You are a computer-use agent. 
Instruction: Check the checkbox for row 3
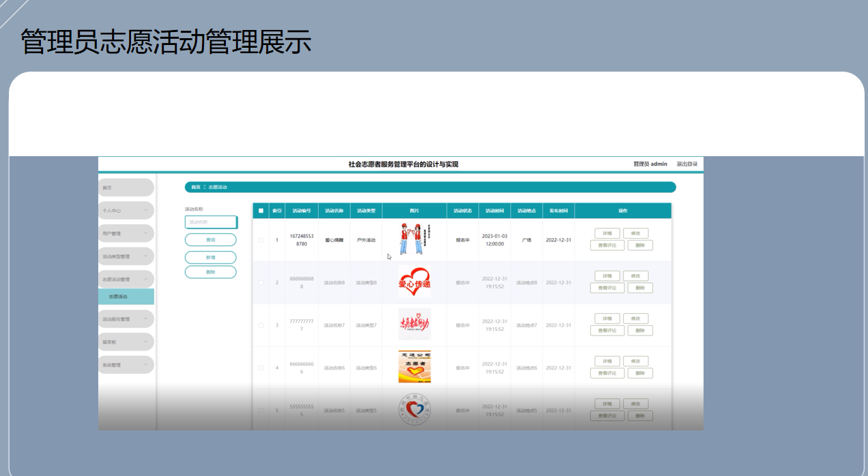pos(261,325)
